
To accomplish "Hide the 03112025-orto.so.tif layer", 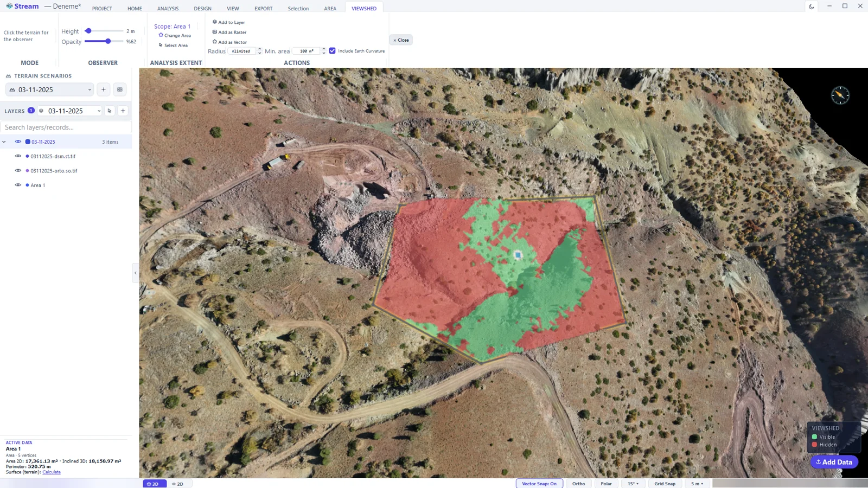I will click(18, 171).
